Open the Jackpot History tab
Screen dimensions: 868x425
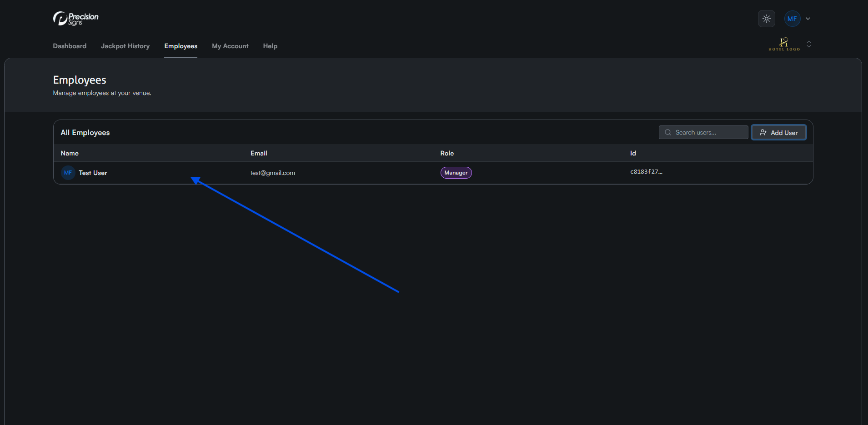point(125,46)
